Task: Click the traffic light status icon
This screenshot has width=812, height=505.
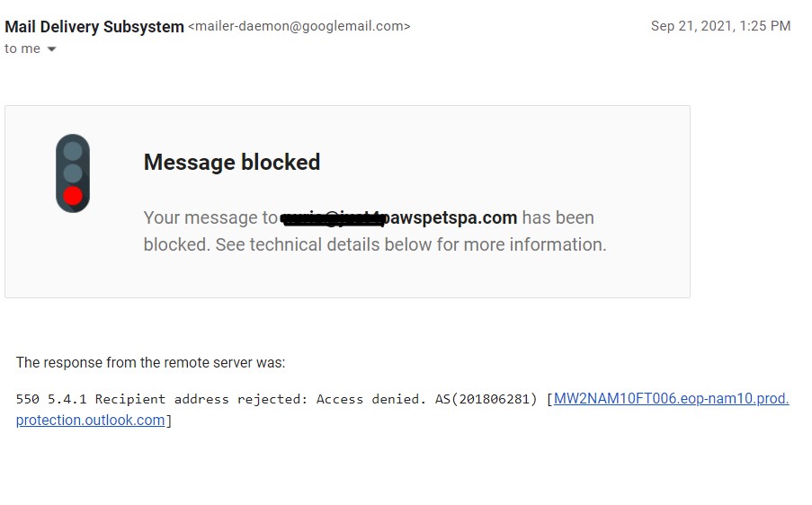Action: click(x=73, y=173)
